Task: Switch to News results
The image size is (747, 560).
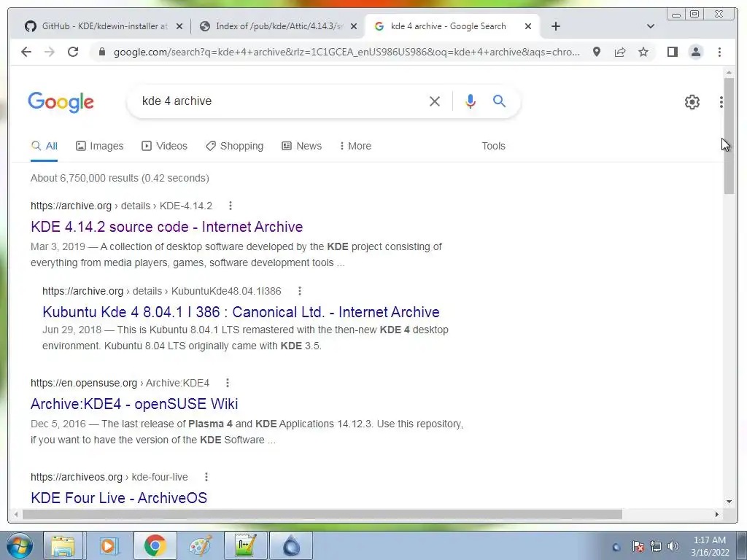Action: [301, 146]
